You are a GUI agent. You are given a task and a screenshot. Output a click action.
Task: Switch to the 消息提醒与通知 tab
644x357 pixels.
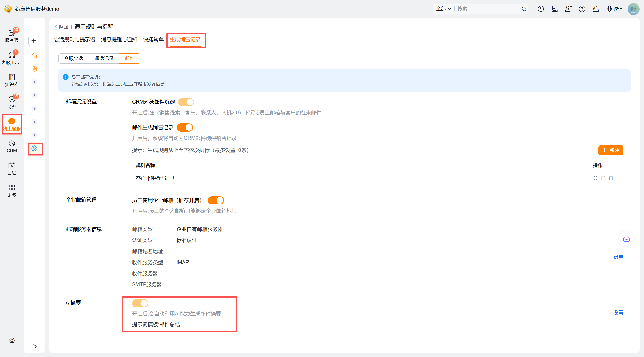119,40
